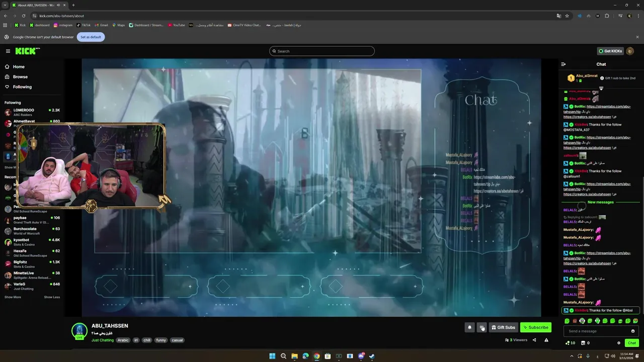Screen dimensions: 644x362
Task: Toggle notifications bell for ABU_TAHSSEN
Action: [x=469, y=327]
